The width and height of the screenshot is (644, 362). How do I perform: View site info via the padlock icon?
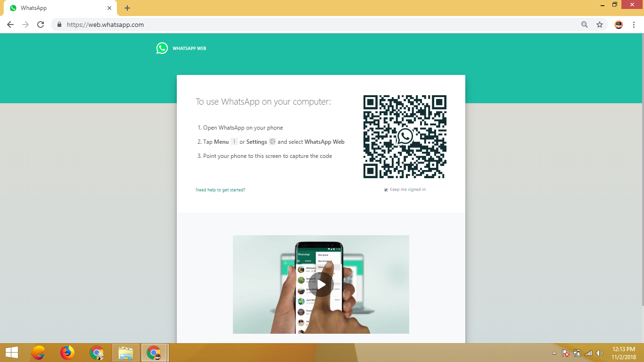point(59,25)
